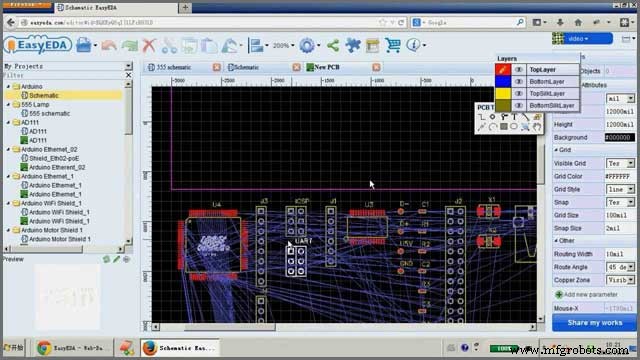Click the cart icon in the toolbar

392,45
